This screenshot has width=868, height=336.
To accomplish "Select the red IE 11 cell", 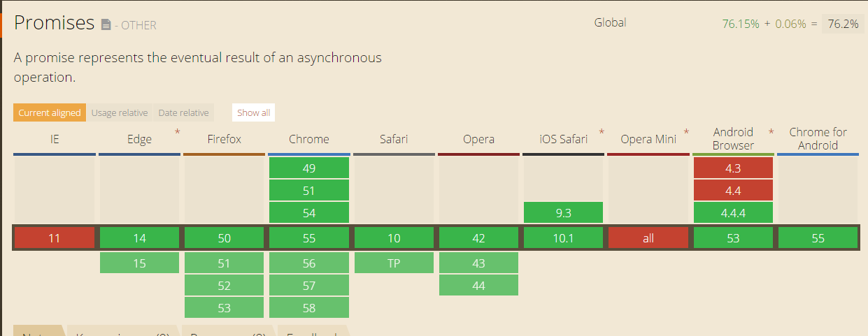I will pos(55,238).
